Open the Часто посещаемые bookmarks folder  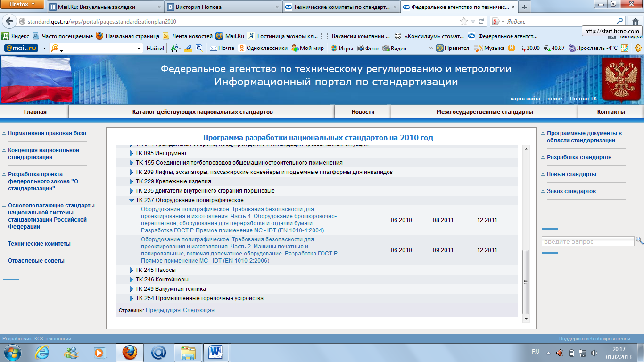point(63,36)
